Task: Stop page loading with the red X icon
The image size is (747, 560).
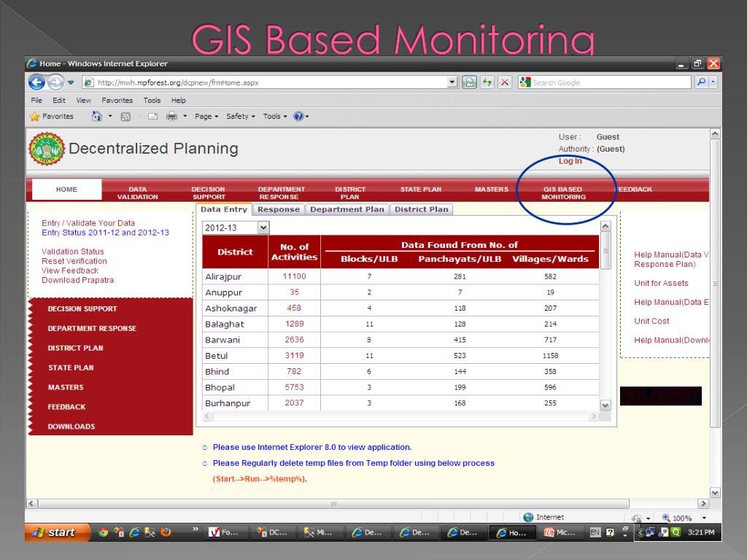Action: (505, 82)
